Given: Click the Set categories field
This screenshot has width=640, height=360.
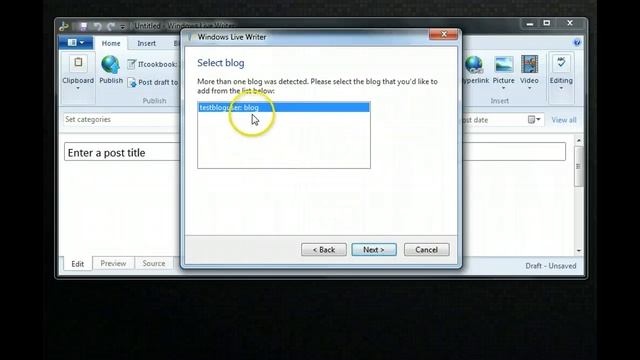Looking at the screenshot, I should pos(121,120).
